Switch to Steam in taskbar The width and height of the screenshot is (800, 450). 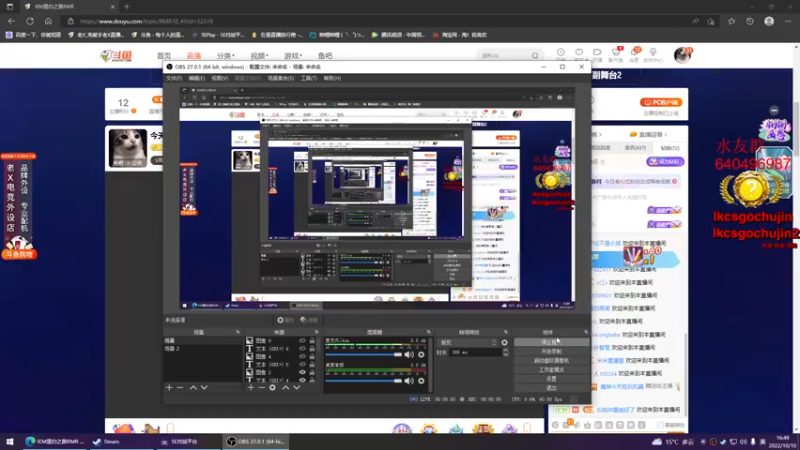coord(106,441)
